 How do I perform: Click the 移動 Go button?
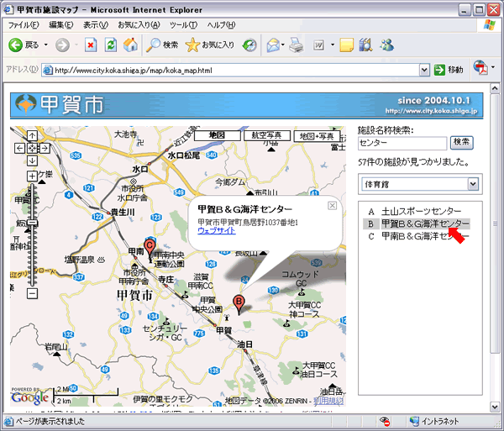click(x=449, y=70)
